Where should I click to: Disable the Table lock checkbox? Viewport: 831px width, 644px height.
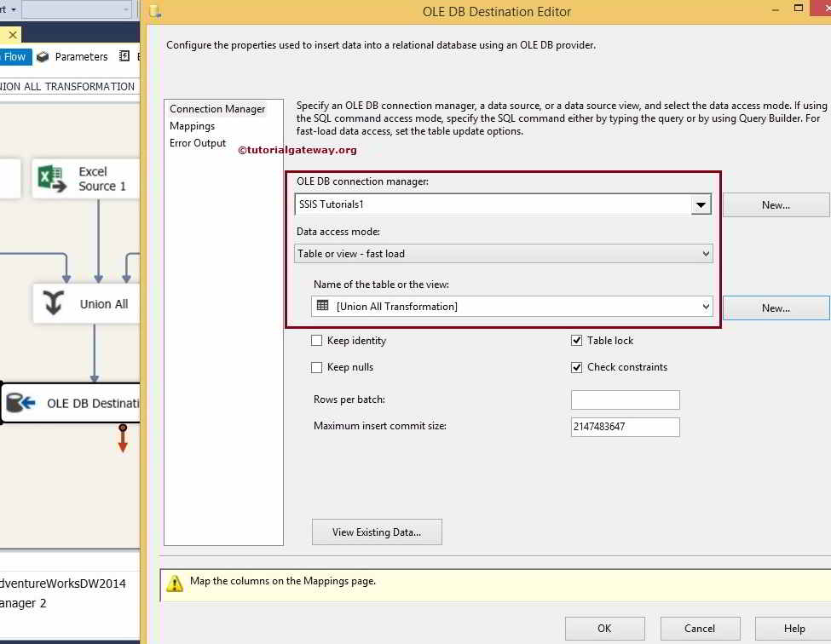click(577, 340)
